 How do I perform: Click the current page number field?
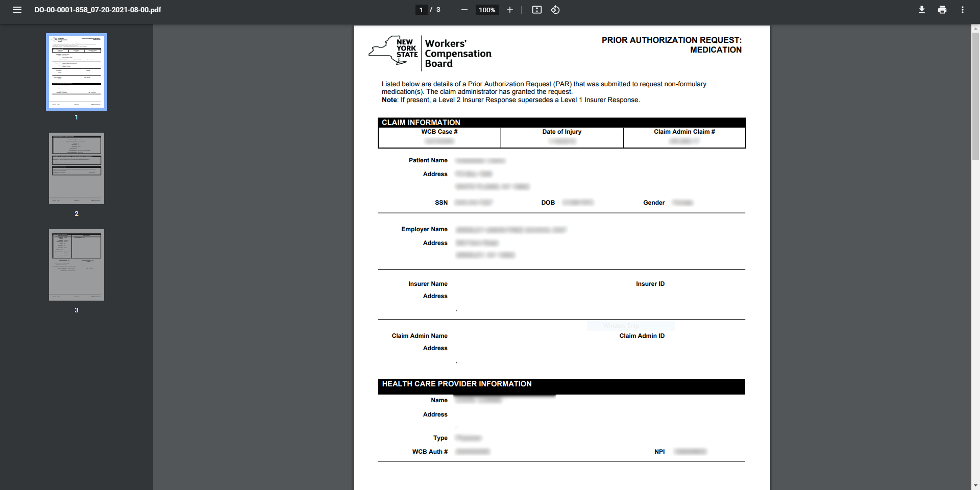[421, 10]
